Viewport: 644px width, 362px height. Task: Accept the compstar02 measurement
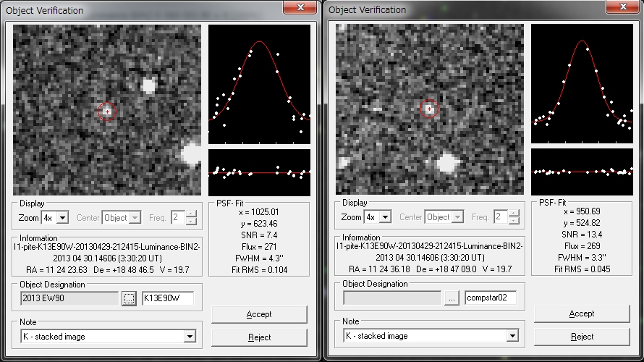[x=582, y=313]
